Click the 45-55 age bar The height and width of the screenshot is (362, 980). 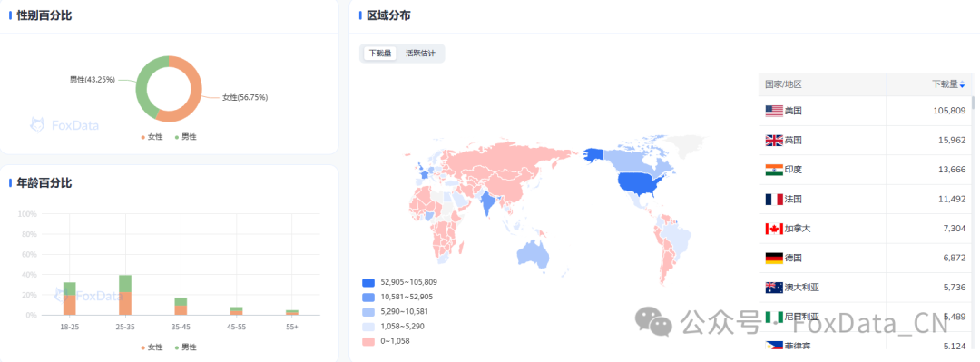(x=236, y=310)
